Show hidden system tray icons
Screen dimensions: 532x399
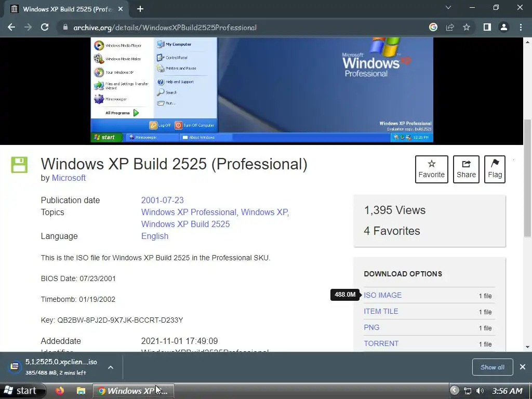[x=454, y=391]
